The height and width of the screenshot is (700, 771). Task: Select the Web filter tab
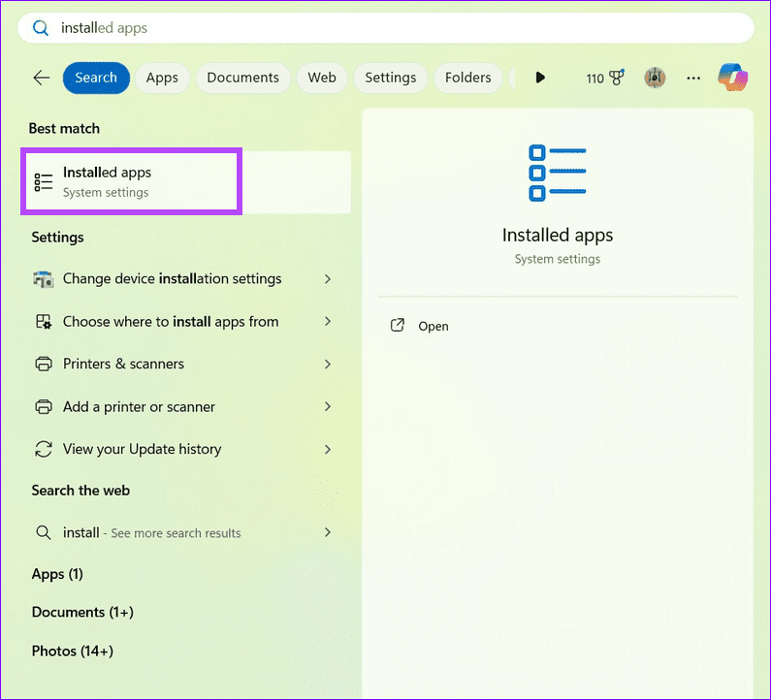coord(322,78)
